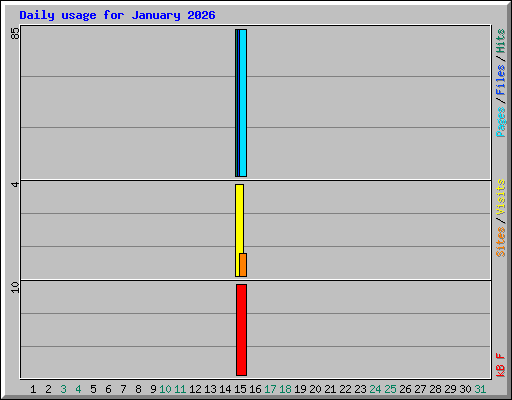Click green day label 4 on the x-axis

point(78,389)
